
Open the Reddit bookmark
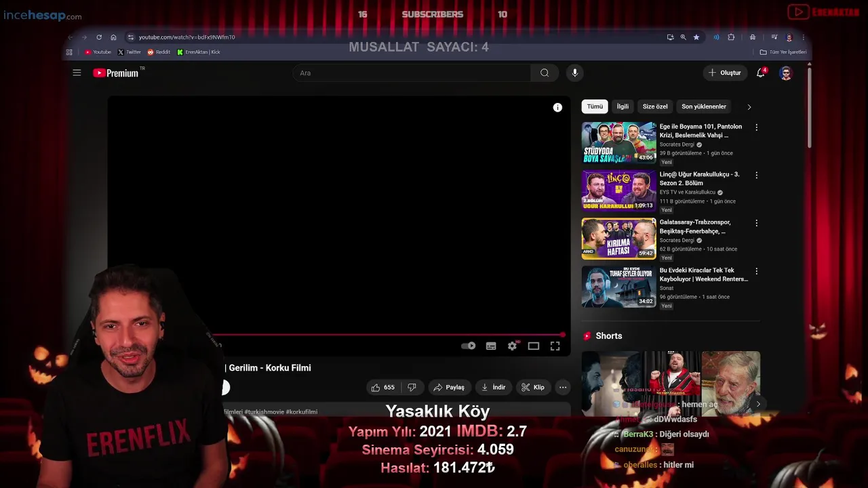159,52
